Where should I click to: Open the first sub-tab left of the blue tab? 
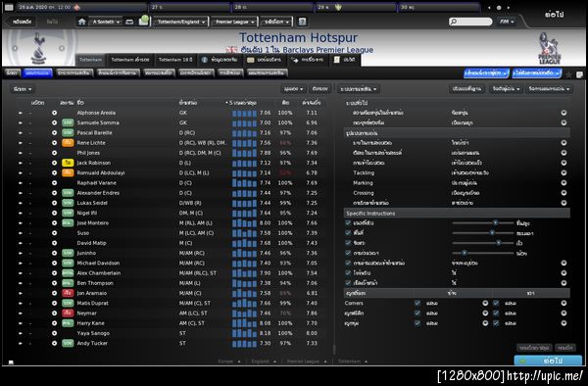[x=12, y=72]
